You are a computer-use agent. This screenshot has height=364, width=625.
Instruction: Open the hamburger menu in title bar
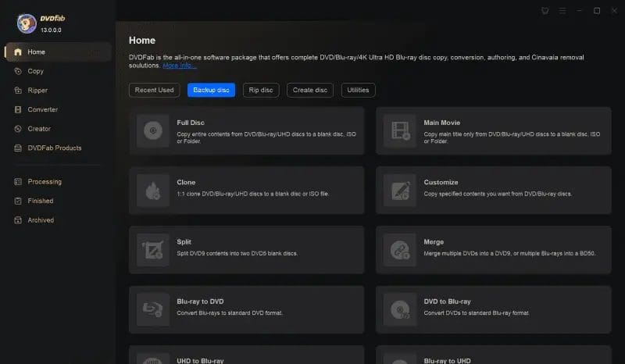coord(562,11)
